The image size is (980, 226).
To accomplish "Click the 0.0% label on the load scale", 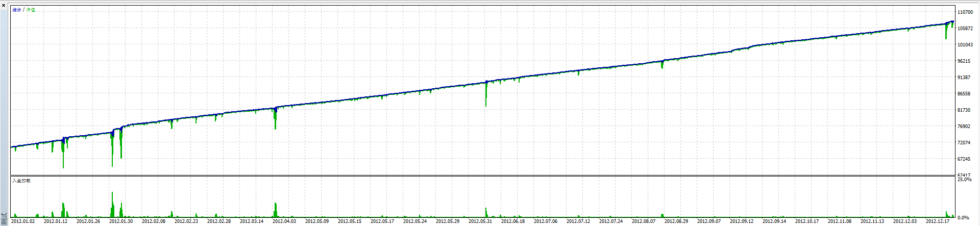I will pos(963,218).
